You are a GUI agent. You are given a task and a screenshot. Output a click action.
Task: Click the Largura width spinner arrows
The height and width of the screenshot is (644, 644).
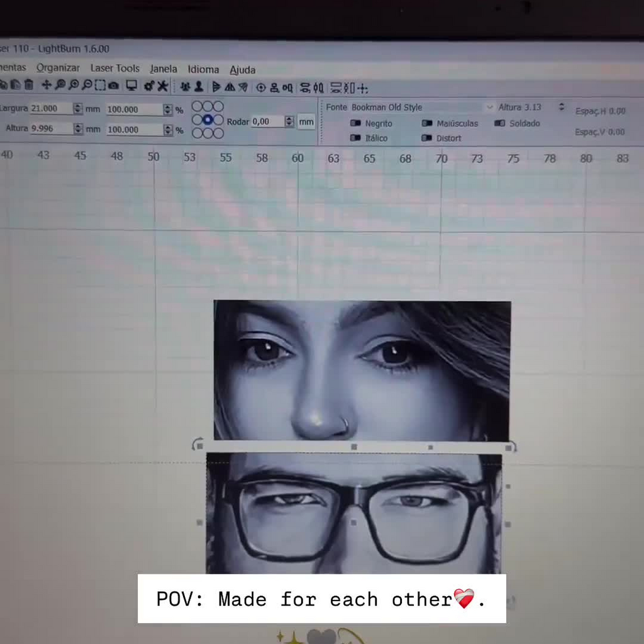click(x=78, y=109)
